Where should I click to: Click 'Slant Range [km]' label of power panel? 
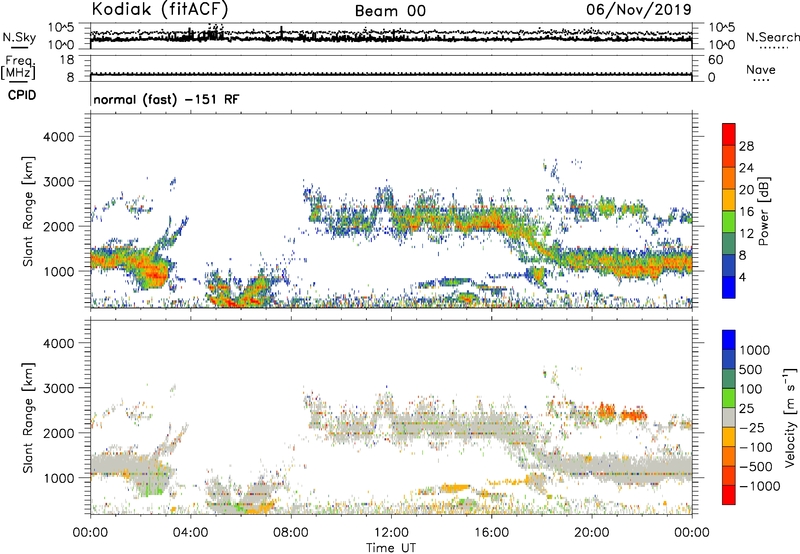[x=28, y=211]
